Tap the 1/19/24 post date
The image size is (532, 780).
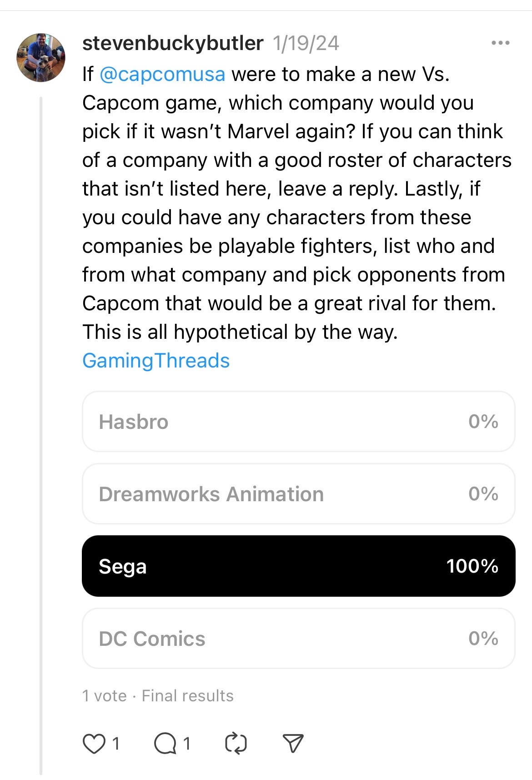pos(306,44)
